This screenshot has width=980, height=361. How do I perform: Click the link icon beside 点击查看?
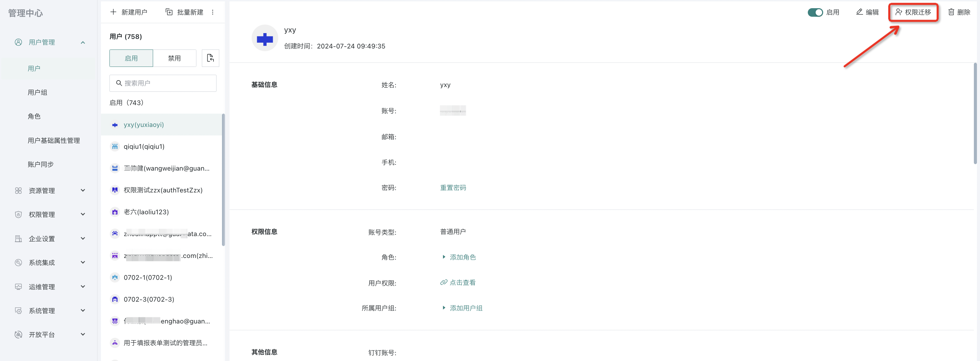click(444, 282)
